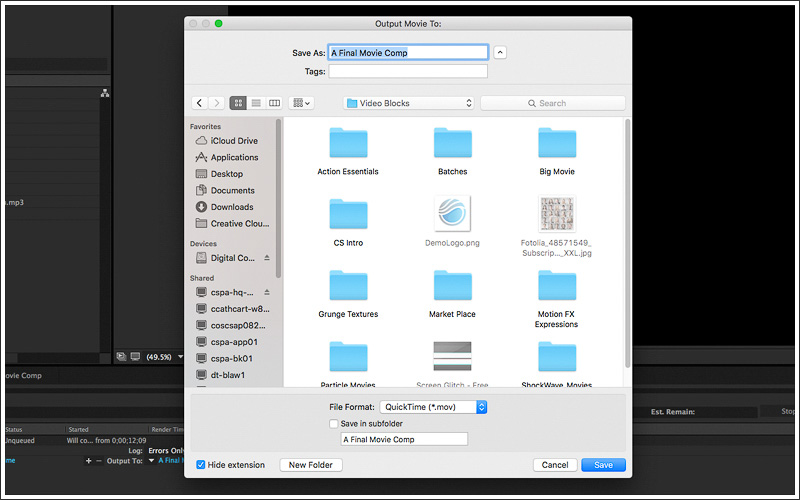The width and height of the screenshot is (800, 500).
Task: Expand the Output To dropdown arrow
Action: point(151,461)
